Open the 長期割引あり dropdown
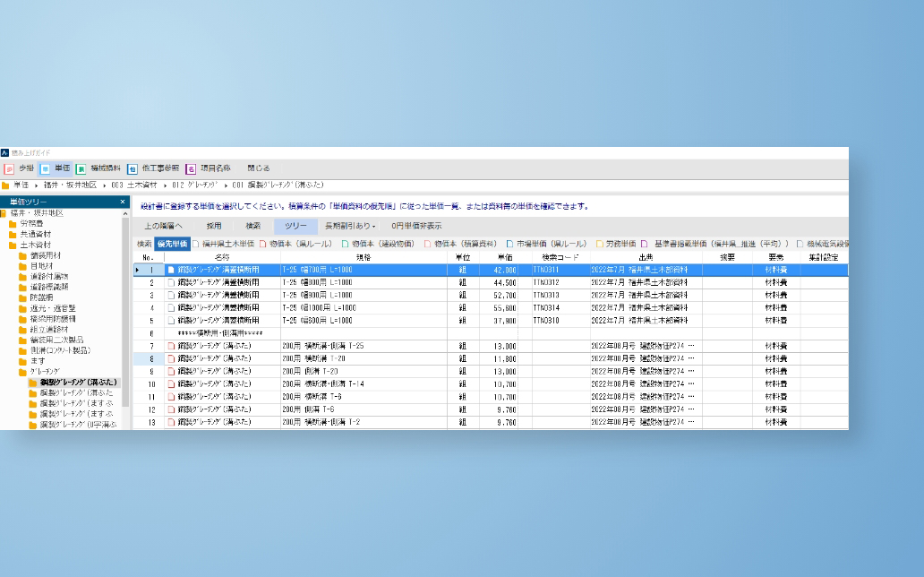 [350, 226]
